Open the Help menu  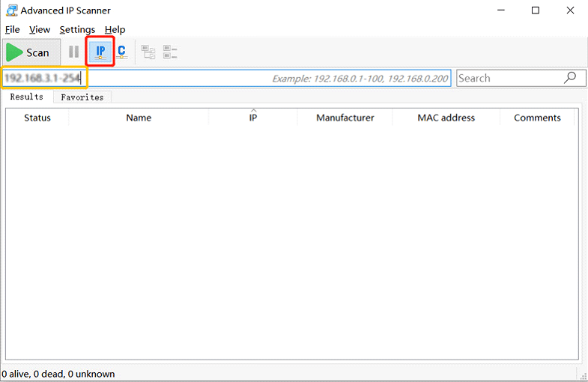pos(115,30)
